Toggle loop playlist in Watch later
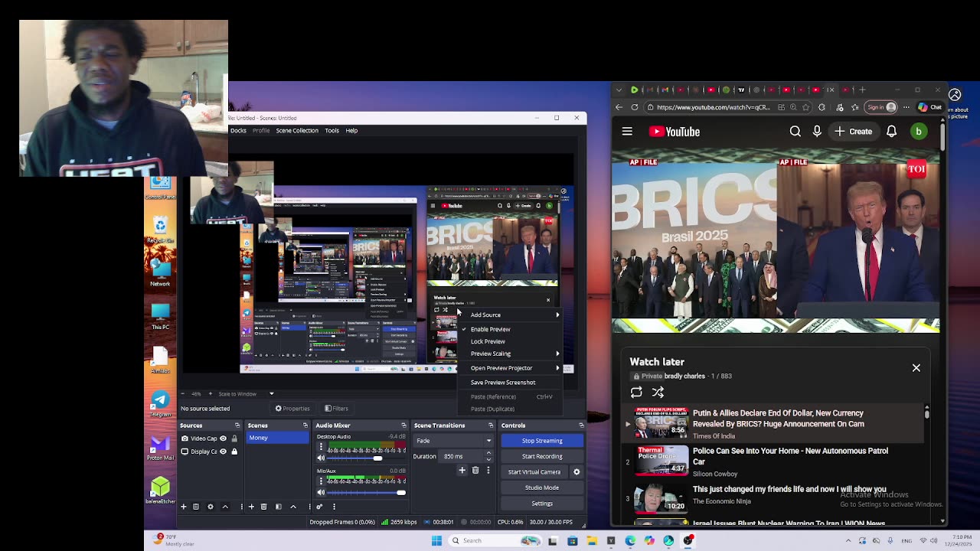The width and height of the screenshot is (980, 551). (x=636, y=393)
